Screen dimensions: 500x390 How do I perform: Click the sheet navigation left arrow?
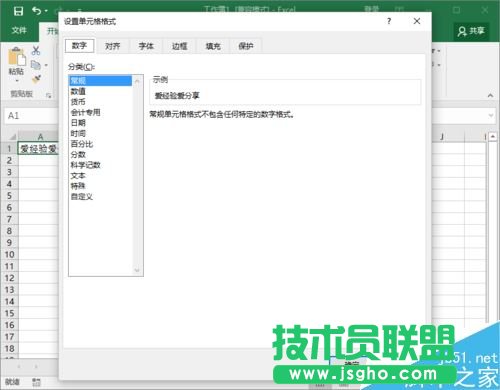tap(19, 367)
